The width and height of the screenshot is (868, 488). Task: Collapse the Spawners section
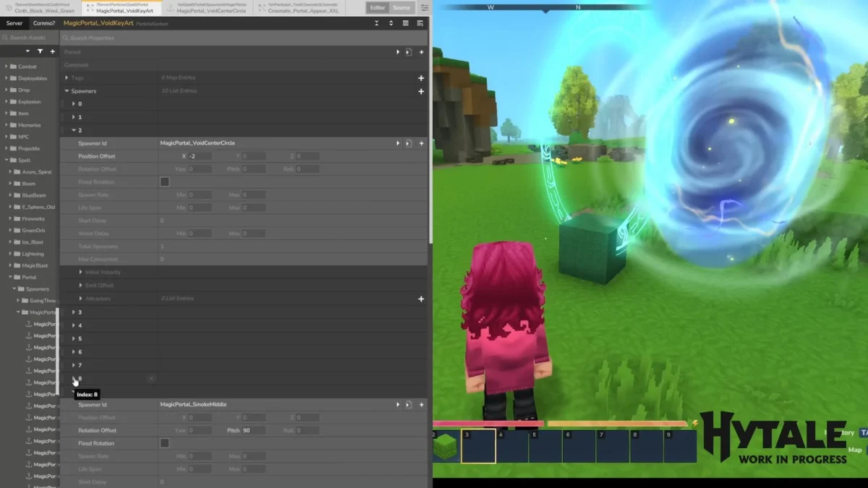pos(67,91)
